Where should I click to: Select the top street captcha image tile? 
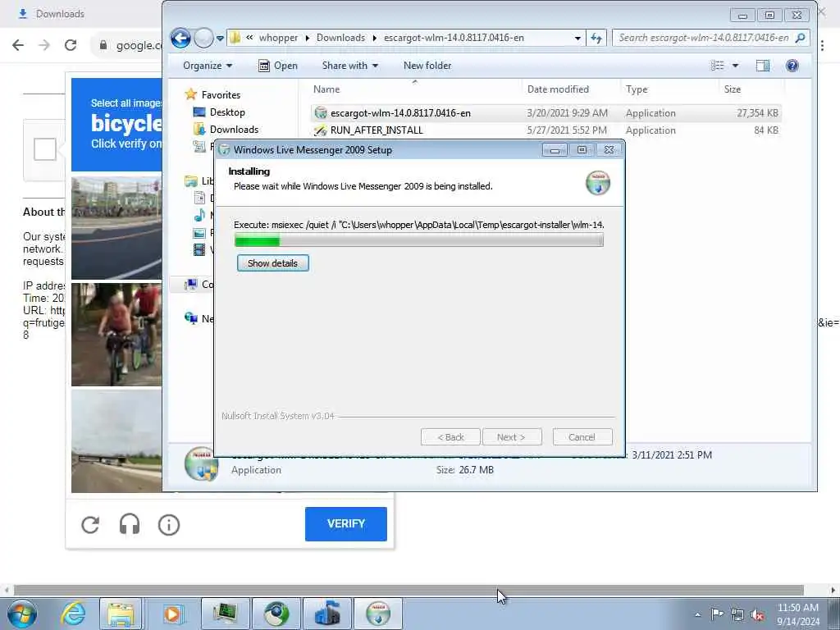point(116,228)
